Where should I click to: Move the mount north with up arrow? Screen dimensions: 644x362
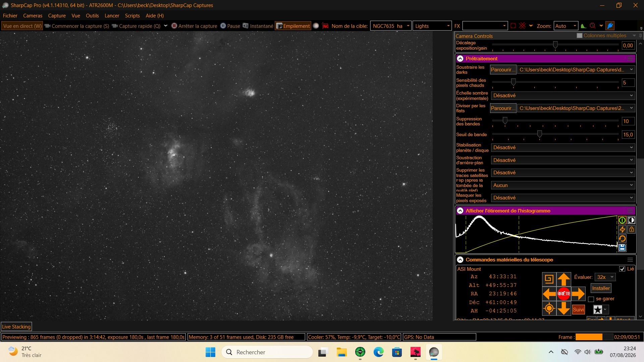pyautogui.click(x=564, y=279)
